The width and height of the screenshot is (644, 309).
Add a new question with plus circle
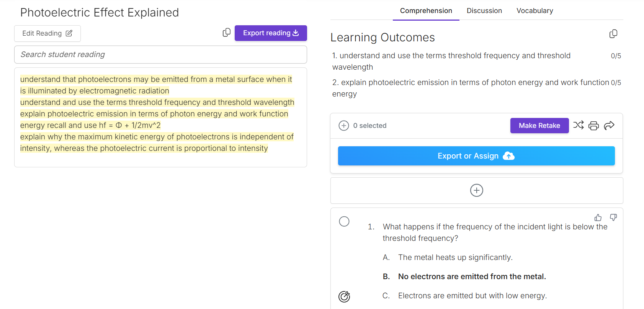[476, 190]
